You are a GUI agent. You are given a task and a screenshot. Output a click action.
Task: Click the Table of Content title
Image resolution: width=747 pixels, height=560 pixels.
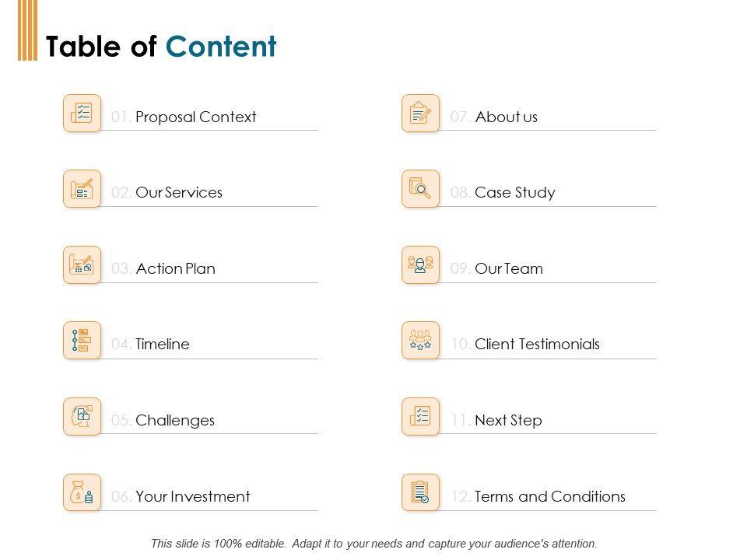tap(161, 47)
